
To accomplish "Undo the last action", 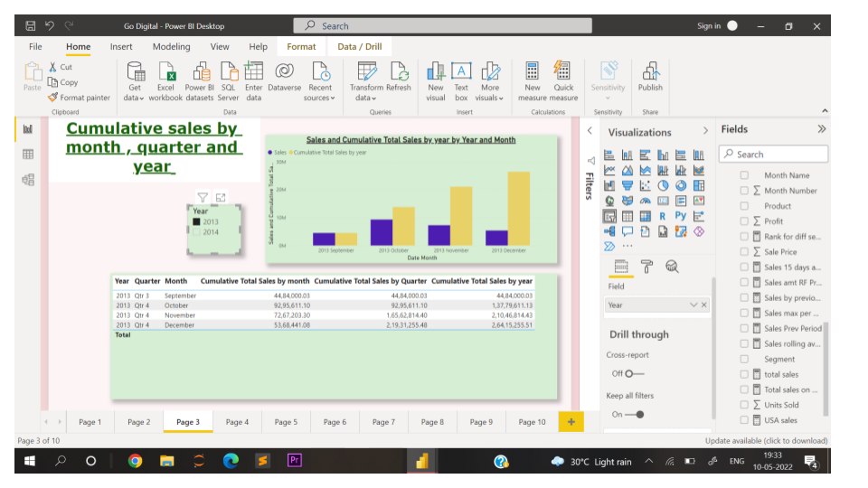I will pyautogui.click(x=50, y=25).
